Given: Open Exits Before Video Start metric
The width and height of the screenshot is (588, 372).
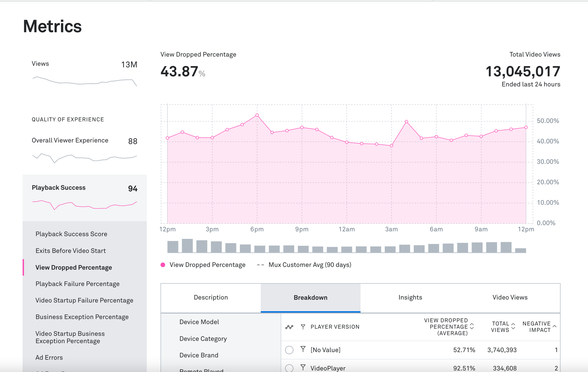Looking at the screenshot, I should point(71,251).
